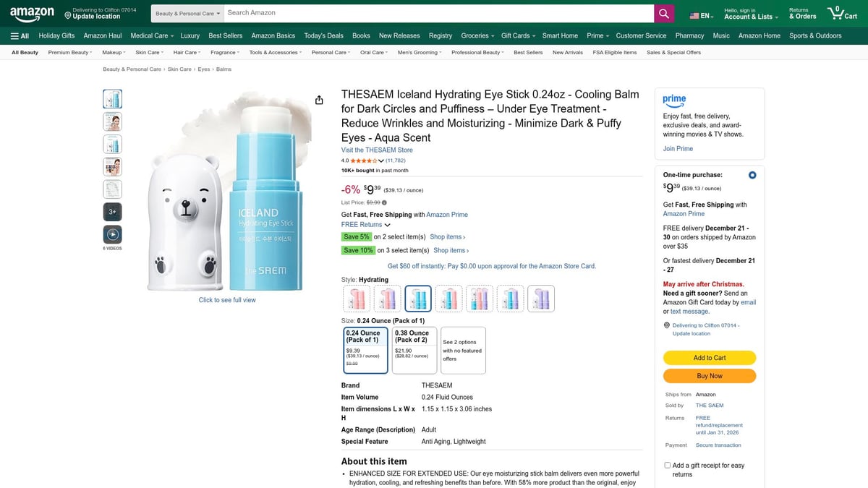The image size is (868, 488).
Task: Select the One-time purchase radio button
Action: click(752, 174)
